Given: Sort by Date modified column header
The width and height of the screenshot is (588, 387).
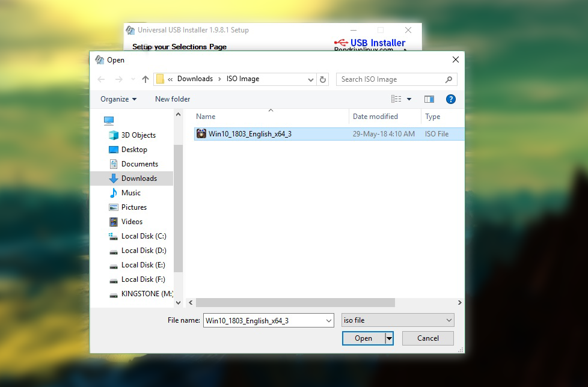Looking at the screenshot, I should pos(375,117).
